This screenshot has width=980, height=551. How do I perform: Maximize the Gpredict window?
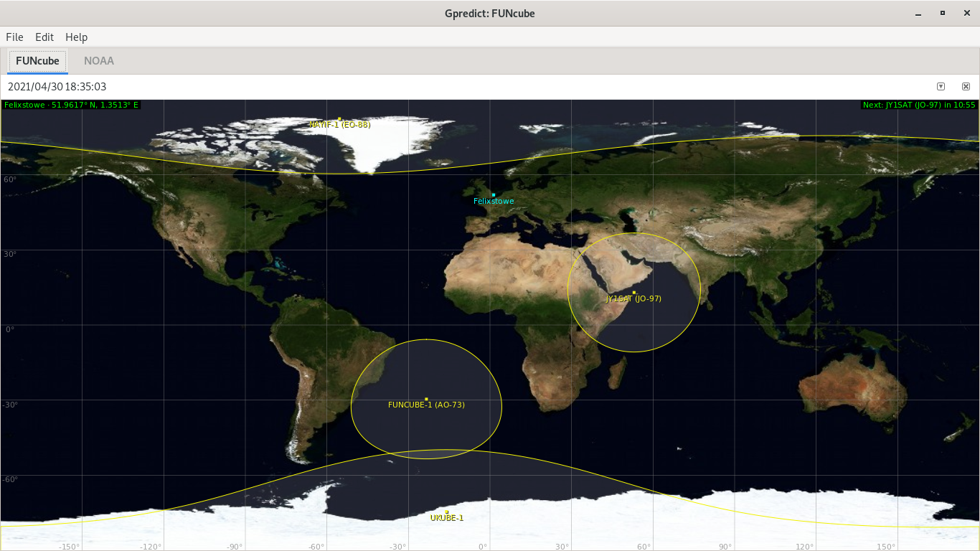click(x=942, y=14)
